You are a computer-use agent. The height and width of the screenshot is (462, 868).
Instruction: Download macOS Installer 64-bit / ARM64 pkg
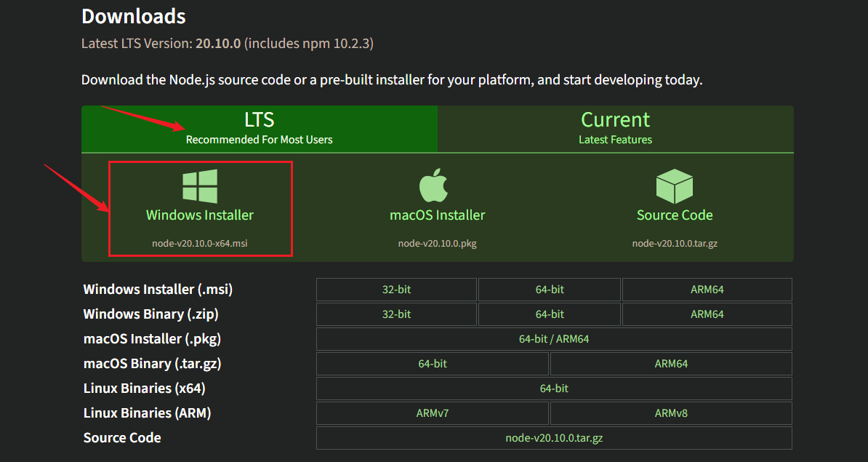coord(554,339)
